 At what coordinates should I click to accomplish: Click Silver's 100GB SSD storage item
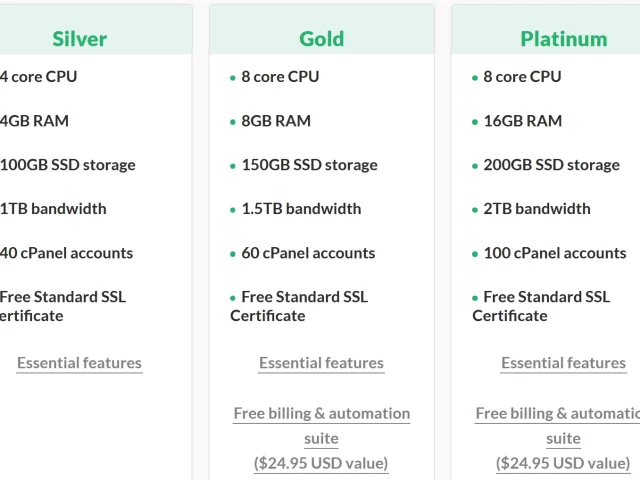click(67, 165)
